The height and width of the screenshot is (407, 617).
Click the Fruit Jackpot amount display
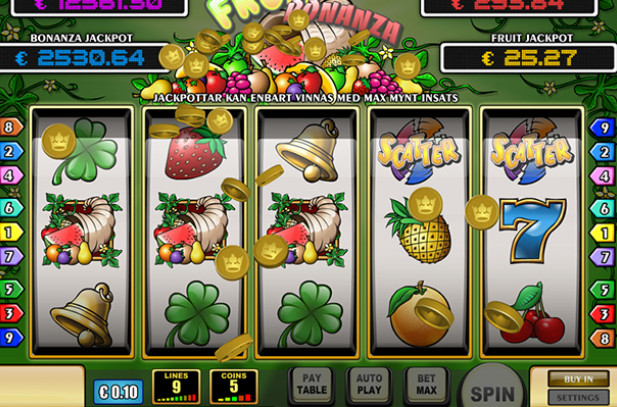tap(528, 58)
